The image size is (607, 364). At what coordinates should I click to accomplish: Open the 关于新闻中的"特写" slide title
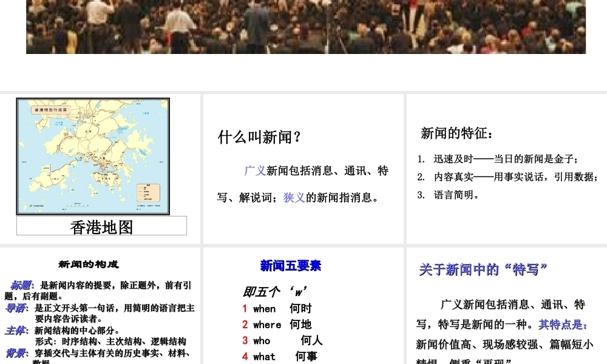point(483,269)
